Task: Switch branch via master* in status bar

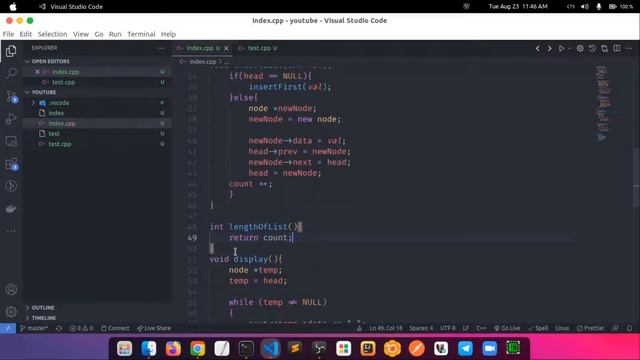Action: click(34, 328)
